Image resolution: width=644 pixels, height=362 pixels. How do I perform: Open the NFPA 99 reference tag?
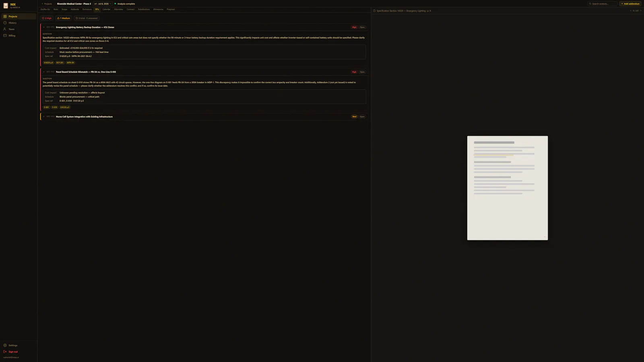click(70, 63)
